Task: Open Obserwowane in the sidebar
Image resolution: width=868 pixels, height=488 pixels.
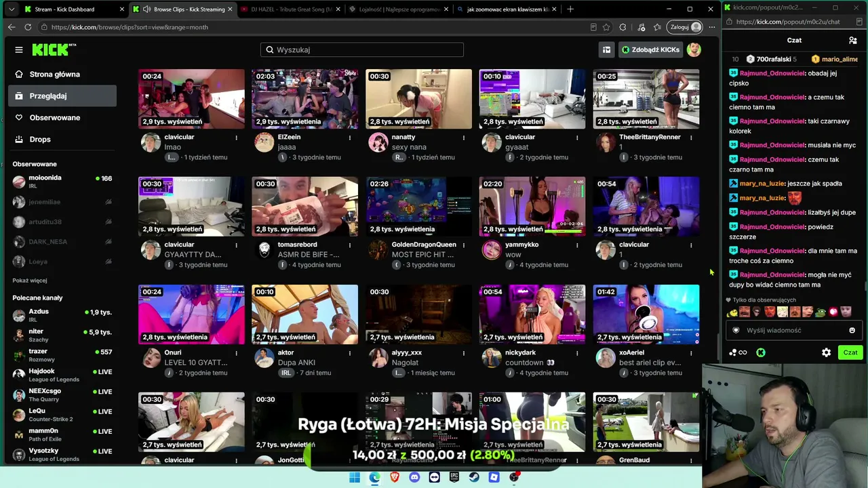Action: (x=62, y=118)
